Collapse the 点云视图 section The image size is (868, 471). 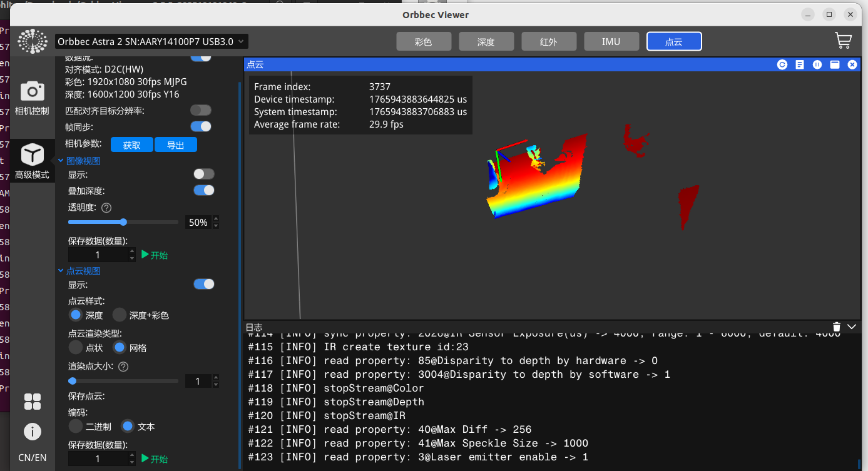pyautogui.click(x=61, y=271)
